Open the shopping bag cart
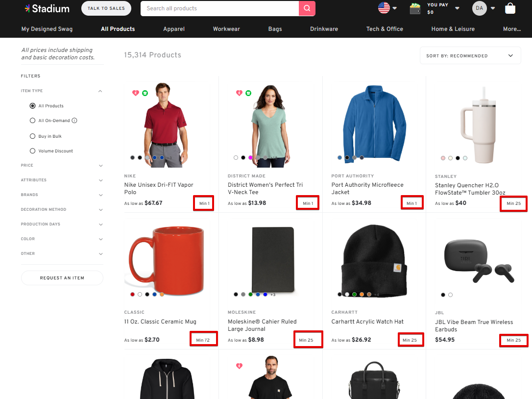 click(510, 8)
